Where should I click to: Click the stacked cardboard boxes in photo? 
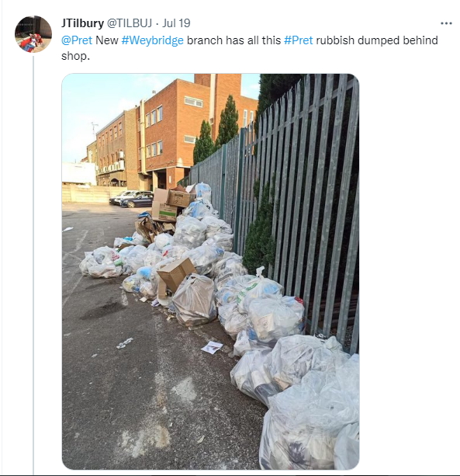pos(171,203)
